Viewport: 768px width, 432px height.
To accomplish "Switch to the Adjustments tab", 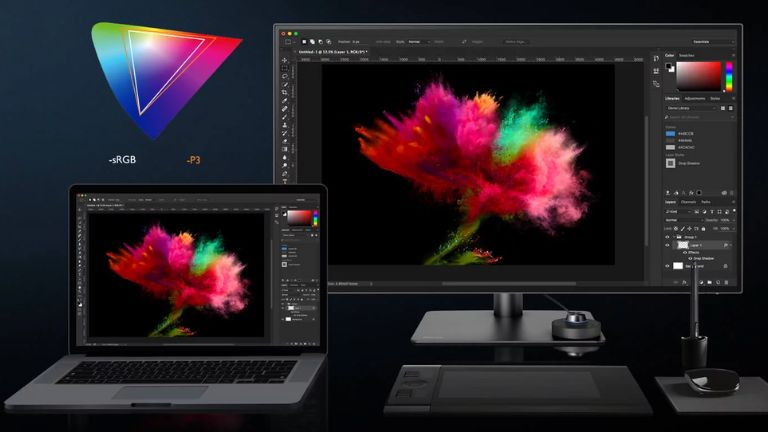I will pos(695,98).
